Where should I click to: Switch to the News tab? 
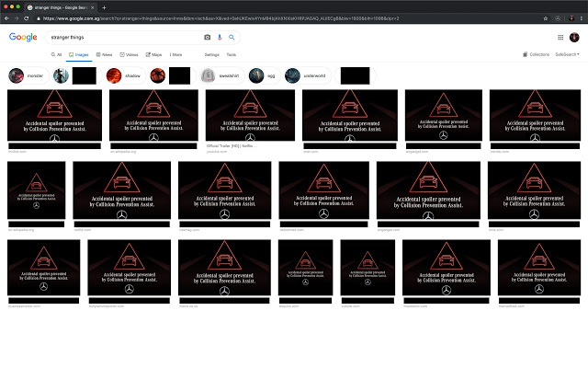[105, 54]
